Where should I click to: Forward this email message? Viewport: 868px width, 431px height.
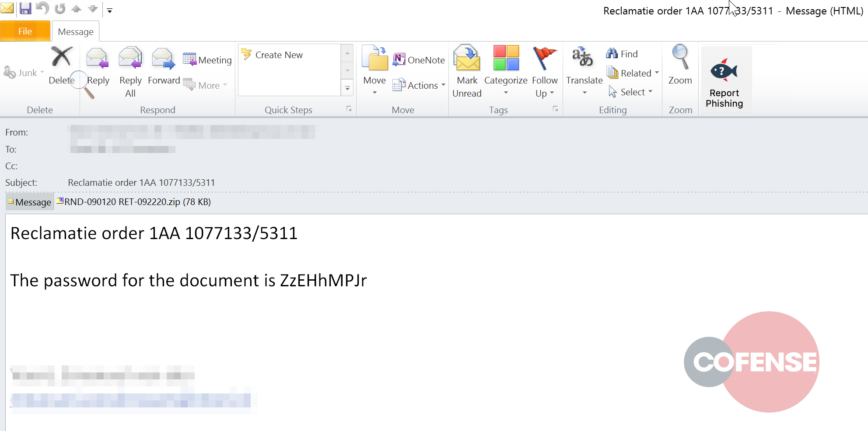coord(164,66)
